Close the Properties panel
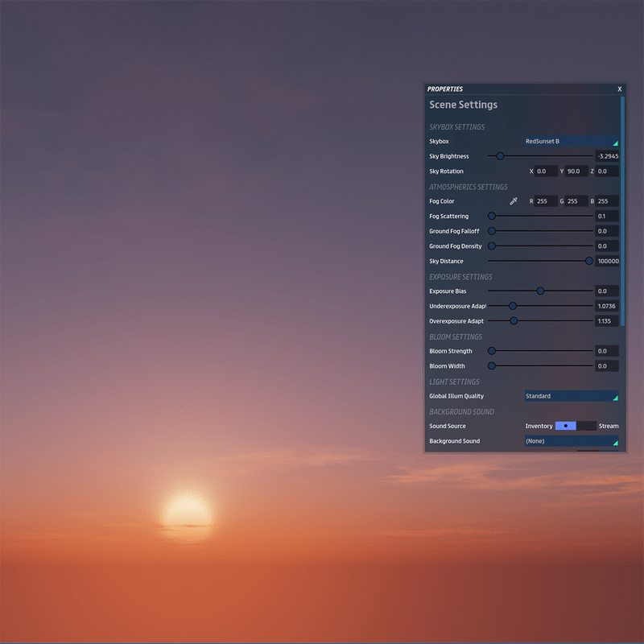The image size is (644, 644). coord(619,89)
